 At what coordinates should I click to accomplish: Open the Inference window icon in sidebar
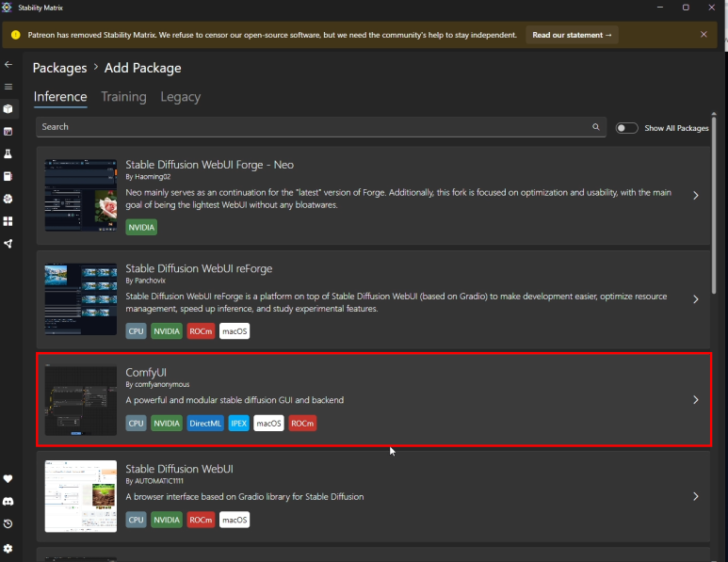coord(8,132)
